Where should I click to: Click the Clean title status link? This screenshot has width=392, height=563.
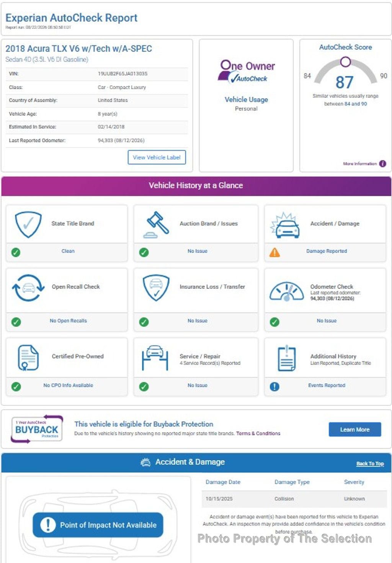68,251
